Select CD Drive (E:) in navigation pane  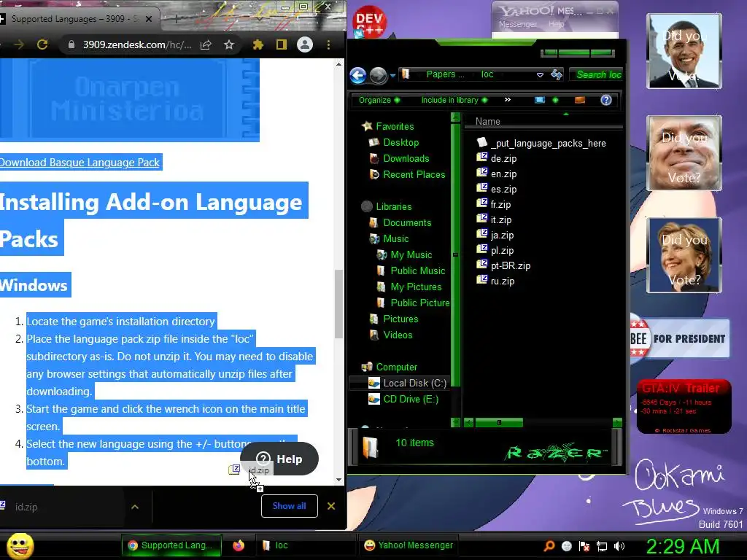coord(404,399)
